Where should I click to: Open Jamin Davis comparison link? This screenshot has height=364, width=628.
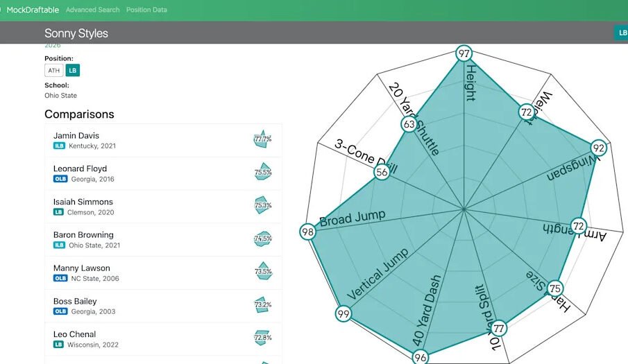tap(76, 136)
